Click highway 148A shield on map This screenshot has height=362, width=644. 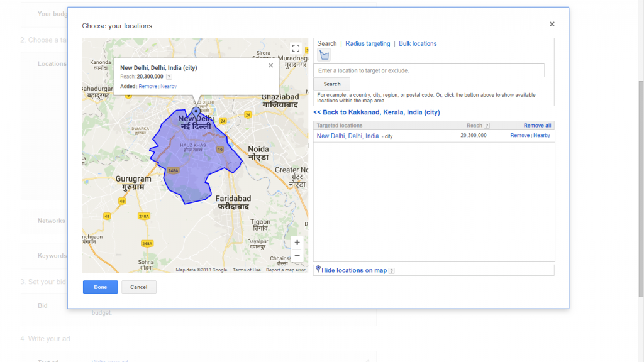173,170
